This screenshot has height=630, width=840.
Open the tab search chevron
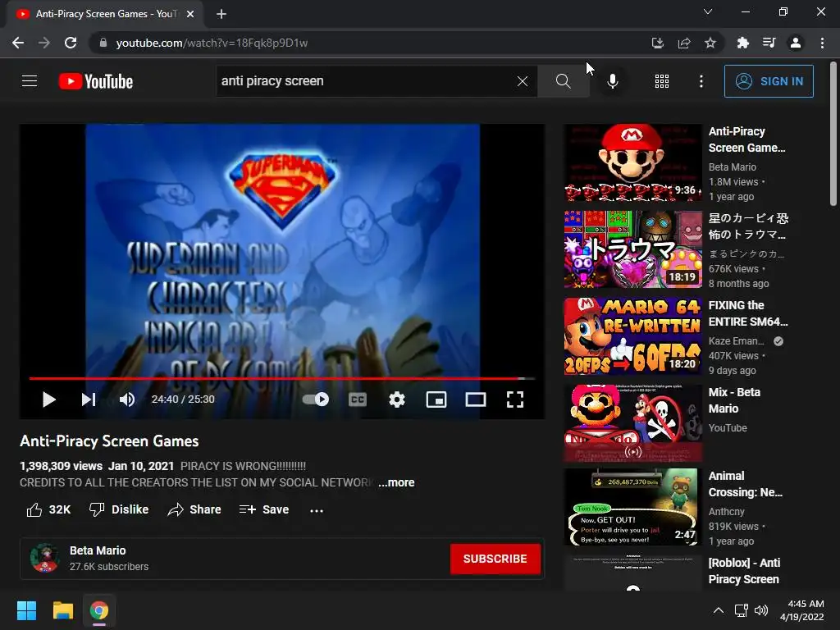708,11
